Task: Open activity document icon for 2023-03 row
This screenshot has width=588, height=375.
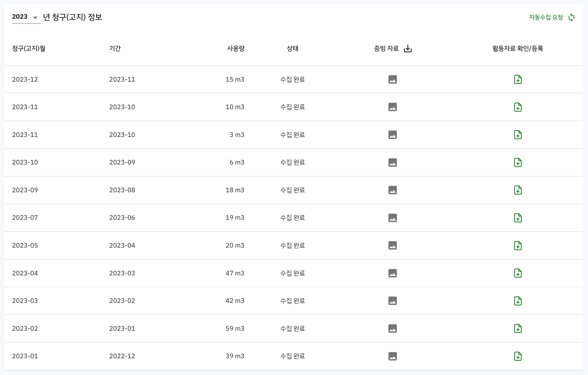Action: click(518, 301)
